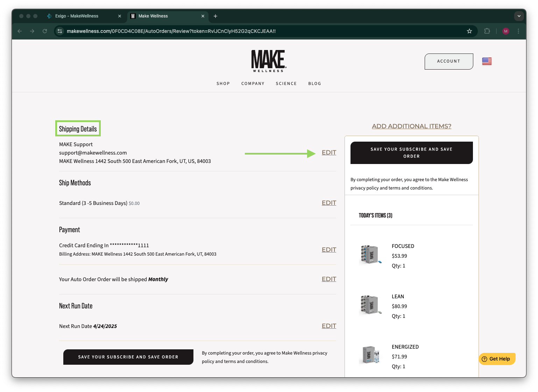This screenshot has width=538, height=392.
Task: Edit the Payment credit card
Action: coord(329,250)
